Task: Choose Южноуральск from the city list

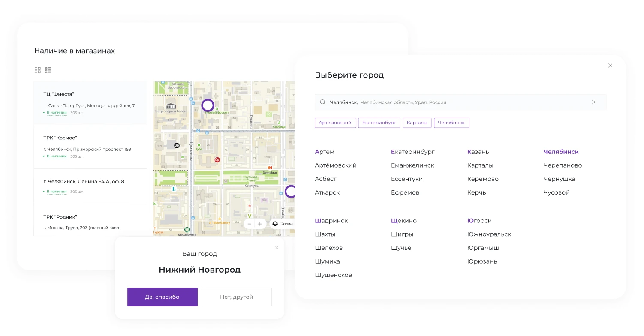Action: click(x=489, y=234)
